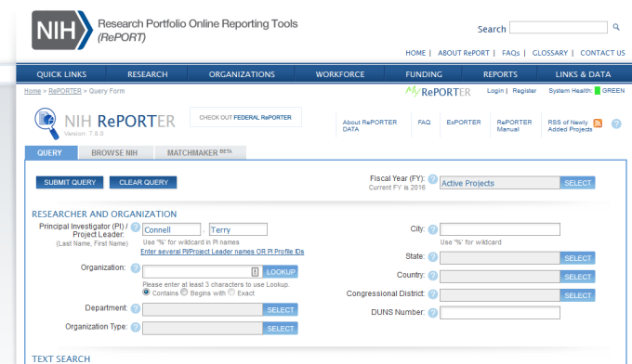Viewport: 632px width, 364px height.
Task: Show help for Organization field
Action: point(136,268)
